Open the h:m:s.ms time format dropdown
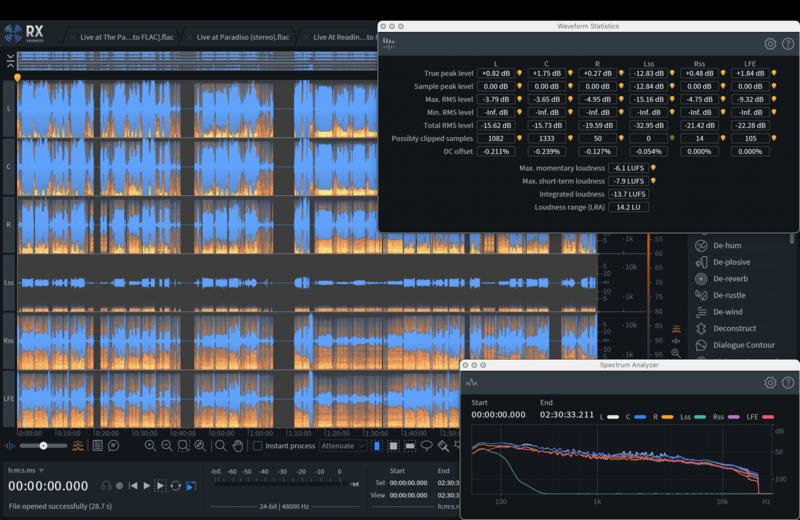Screen dimensions: 800x520 point(27,471)
